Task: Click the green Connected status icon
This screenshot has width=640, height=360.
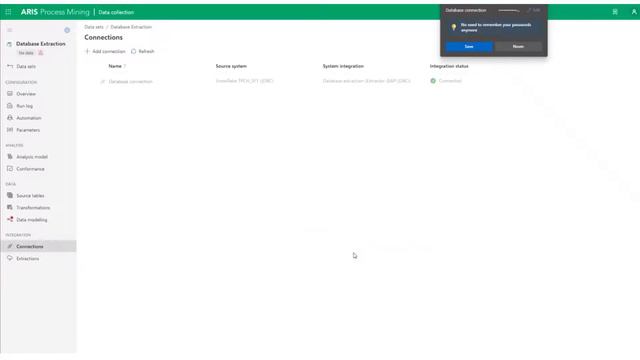Action: pyautogui.click(x=433, y=81)
